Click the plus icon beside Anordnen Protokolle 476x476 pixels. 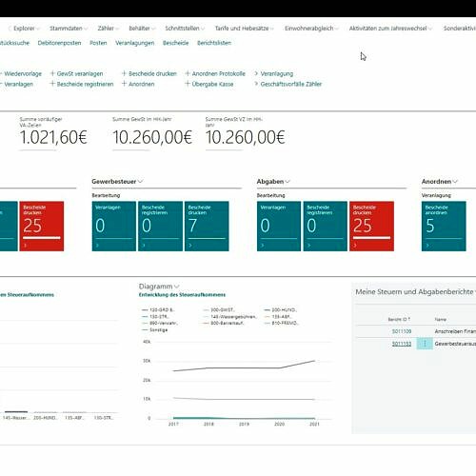click(188, 73)
